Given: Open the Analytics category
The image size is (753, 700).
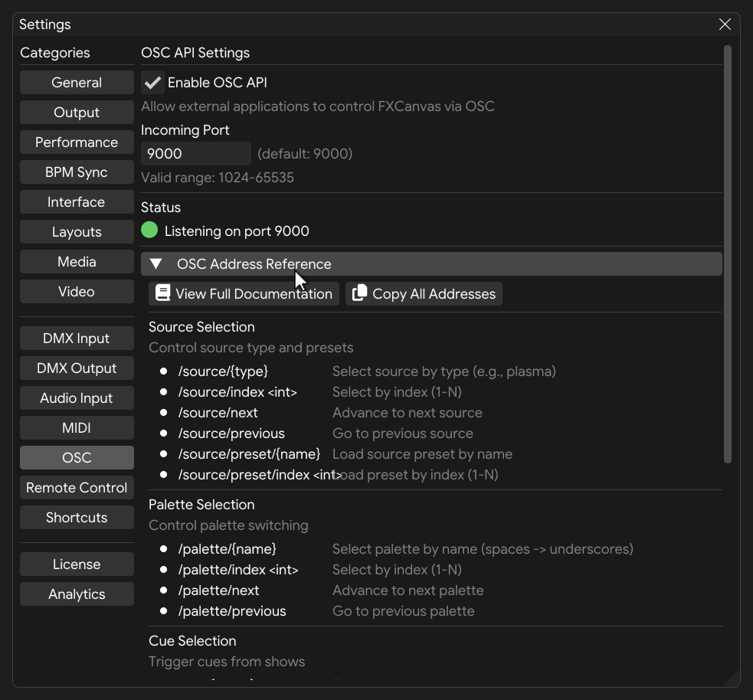Looking at the screenshot, I should pyautogui.click(x=77, y=594).
